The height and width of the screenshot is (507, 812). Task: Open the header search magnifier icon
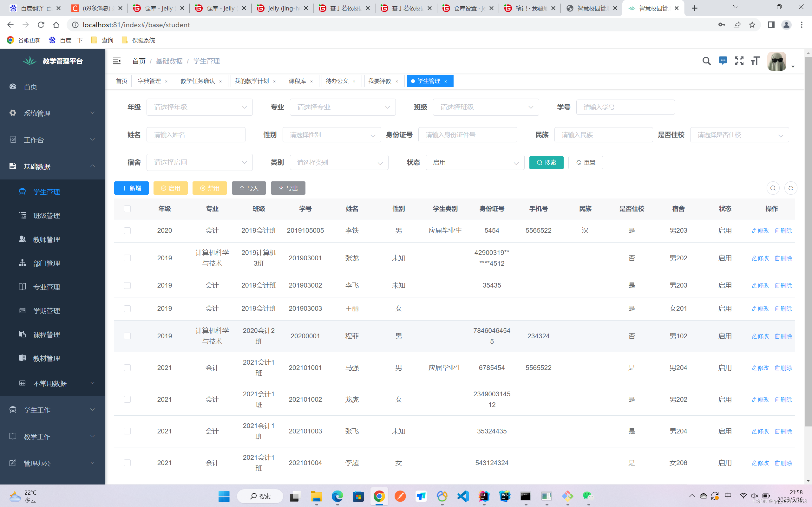point(706,61)
